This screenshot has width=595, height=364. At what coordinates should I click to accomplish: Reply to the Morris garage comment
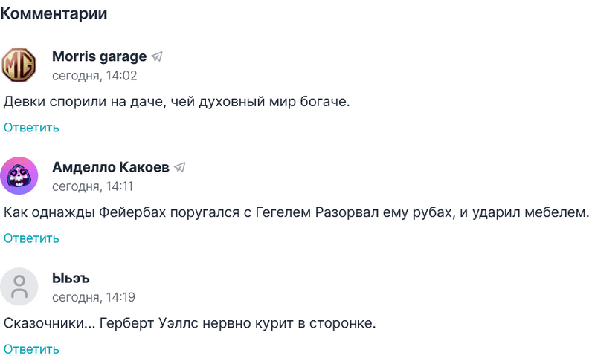[31, 127]
